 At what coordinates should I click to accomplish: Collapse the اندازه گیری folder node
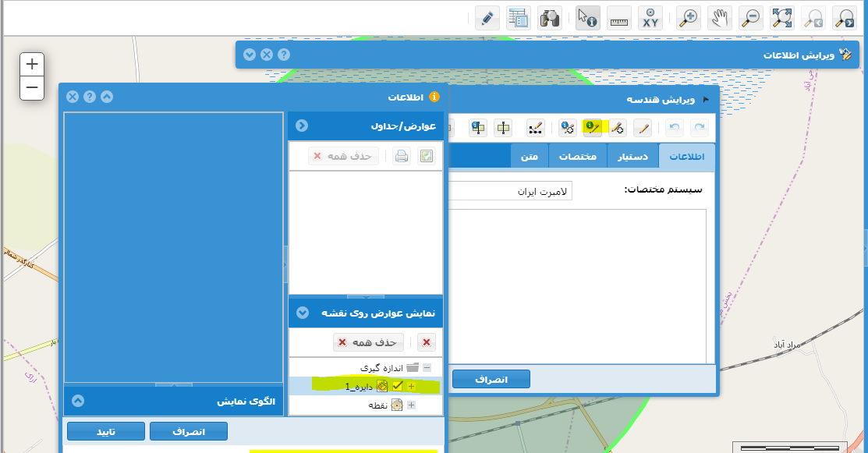(427, 367)
